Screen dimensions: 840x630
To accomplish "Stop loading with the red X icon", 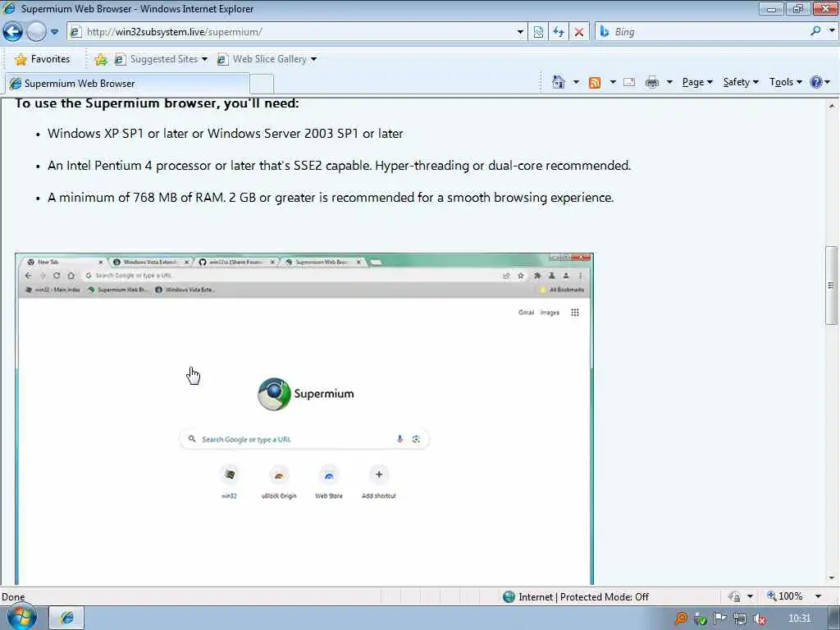I will point(579,32).
